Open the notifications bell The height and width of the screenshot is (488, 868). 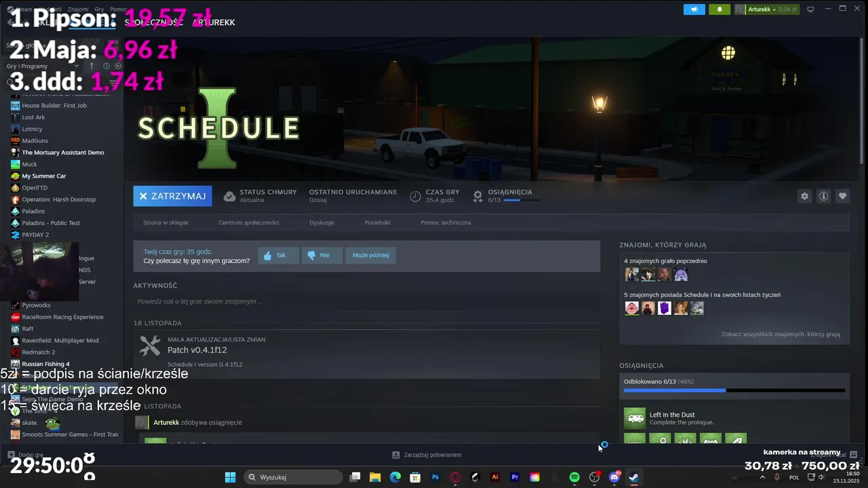click(x=719, y=9)
